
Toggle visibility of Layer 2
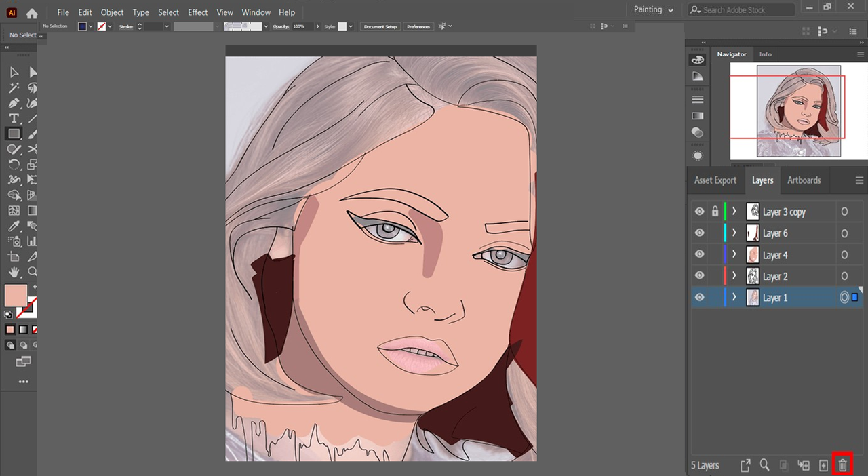point(700,276)
